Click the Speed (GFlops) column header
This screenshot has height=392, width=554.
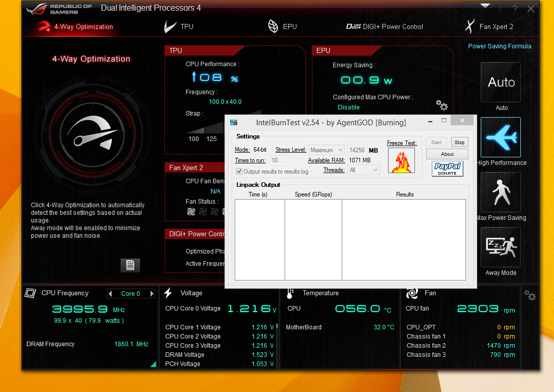pyautogui.click(x=313, y=194)
